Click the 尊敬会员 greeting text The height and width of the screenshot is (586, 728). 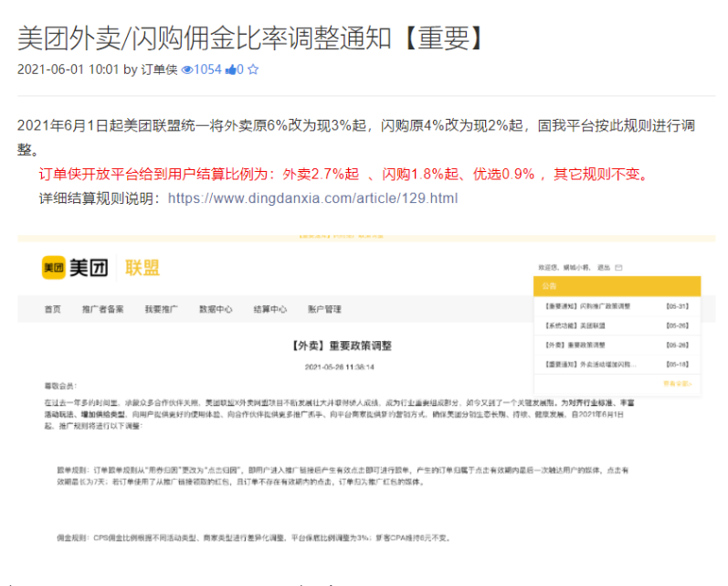click(60, 386)
